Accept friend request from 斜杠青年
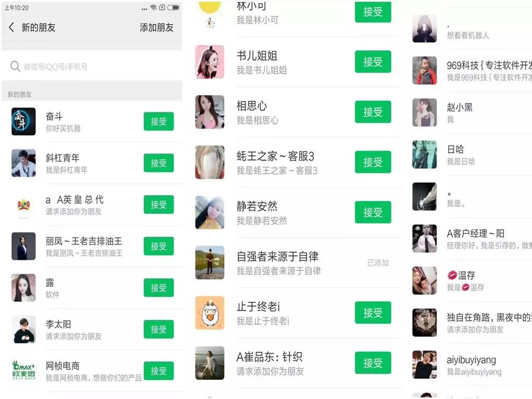The image size is (532, 399). 158,163
